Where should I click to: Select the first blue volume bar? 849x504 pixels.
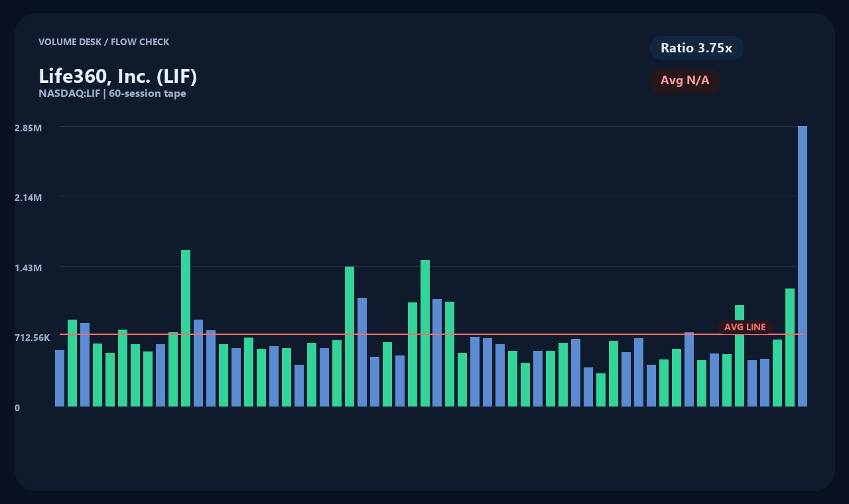click(60, 378)
